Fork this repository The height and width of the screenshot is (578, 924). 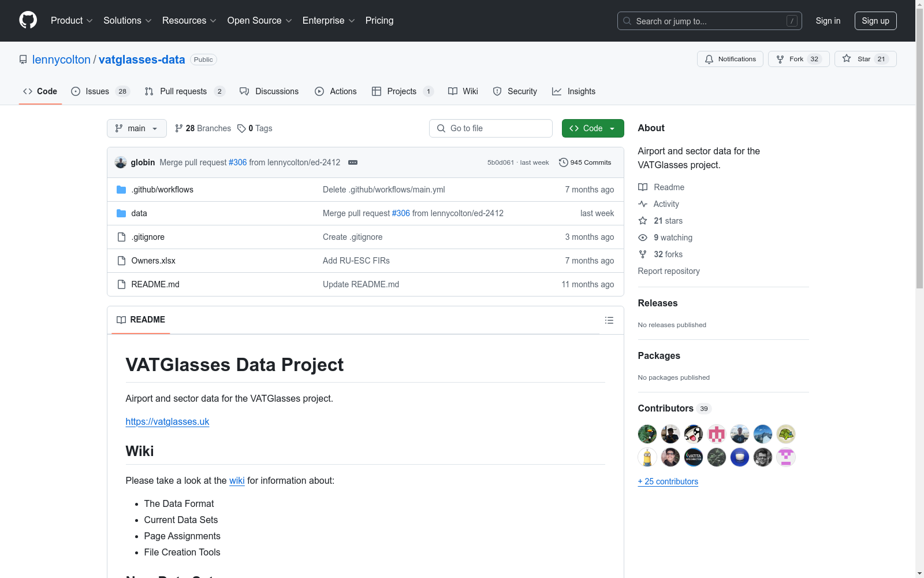tap(799, 59)
